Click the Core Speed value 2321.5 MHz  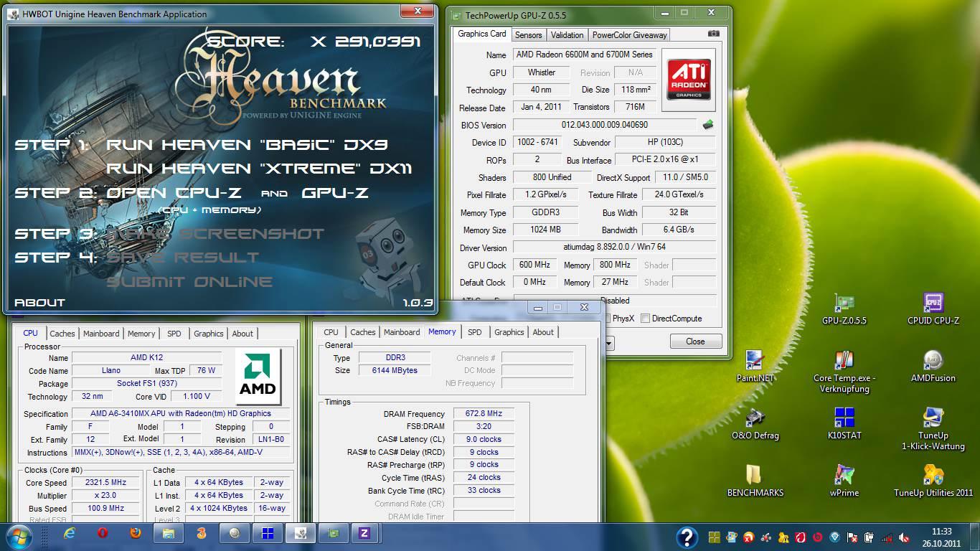pyautogui.click(x=107, y=483)
